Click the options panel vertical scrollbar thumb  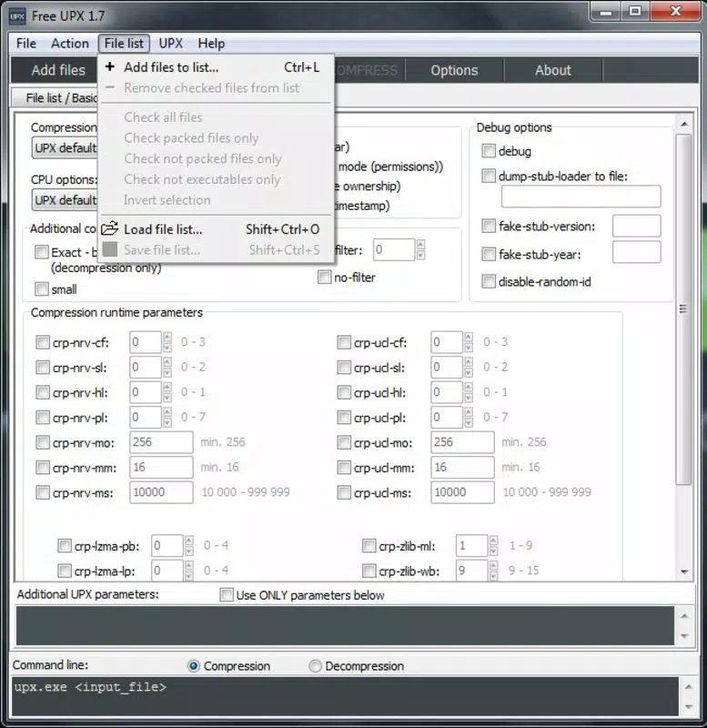(683, 309)
